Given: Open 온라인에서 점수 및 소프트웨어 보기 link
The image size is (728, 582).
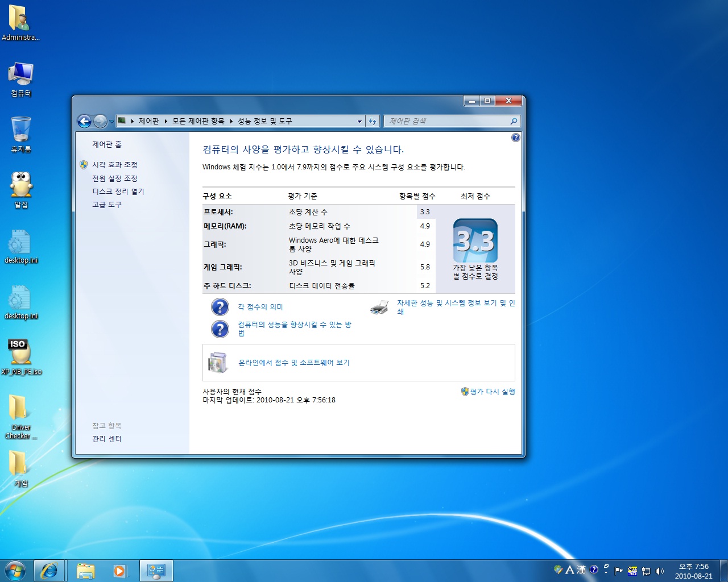Looking at the screenshot, I should point(294,363).
